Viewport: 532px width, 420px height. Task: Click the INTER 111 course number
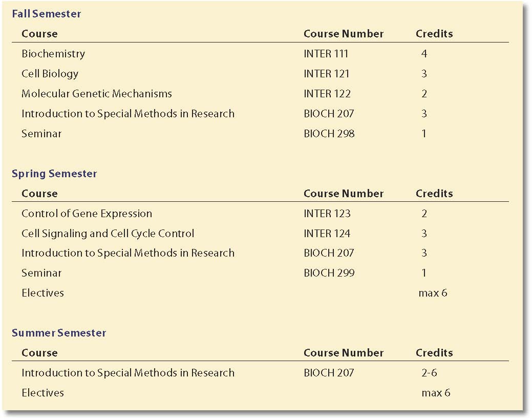pyautogui.click(x=326, y=54)
